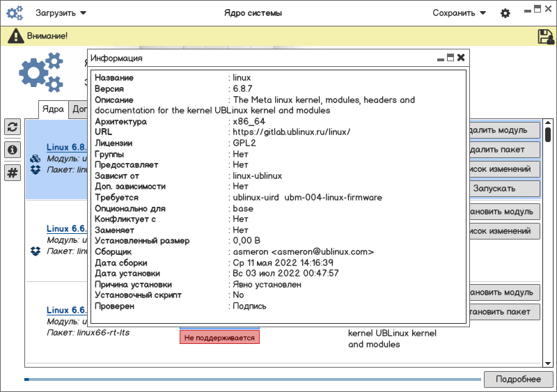The height and width of the screenshot is (392, 557).
Task: Click the package icon in Linux 6.6 row
Action: [36, 251]
